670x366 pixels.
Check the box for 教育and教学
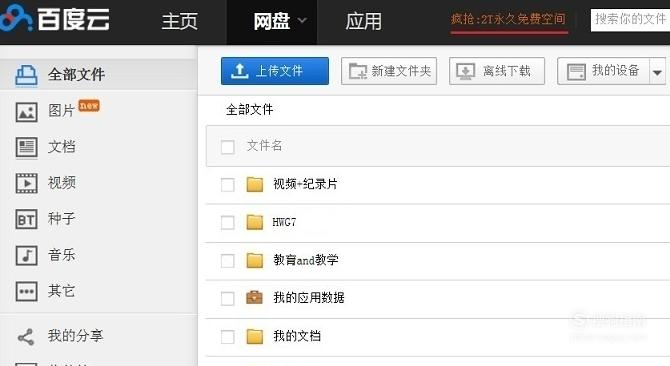(x=227, y=261)
